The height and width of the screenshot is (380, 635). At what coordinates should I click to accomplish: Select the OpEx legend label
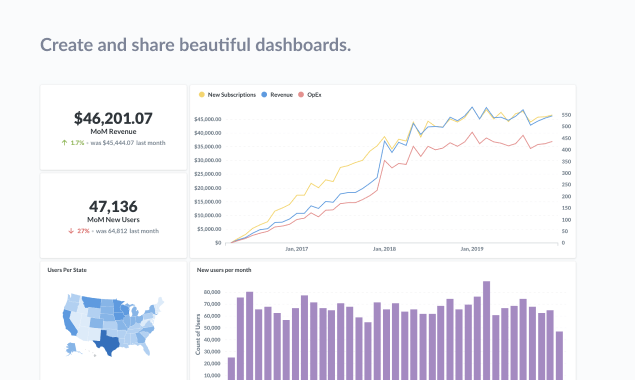point(314,95)
